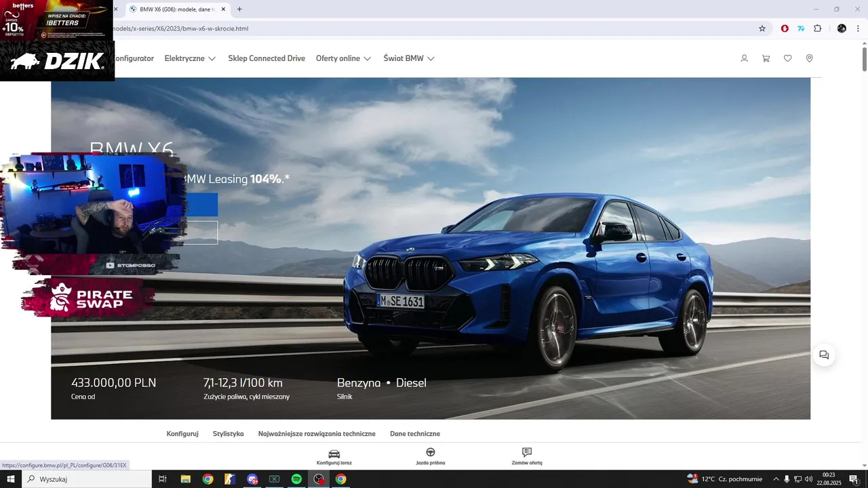
Task: Click the BMW Leasing 104% headline
Action: [236, 179]
